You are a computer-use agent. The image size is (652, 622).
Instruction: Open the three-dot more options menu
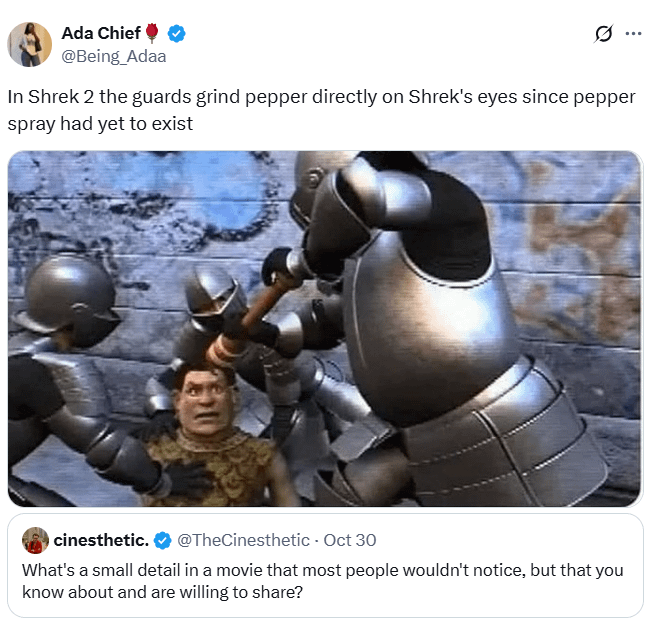click(x=633, y=34)
